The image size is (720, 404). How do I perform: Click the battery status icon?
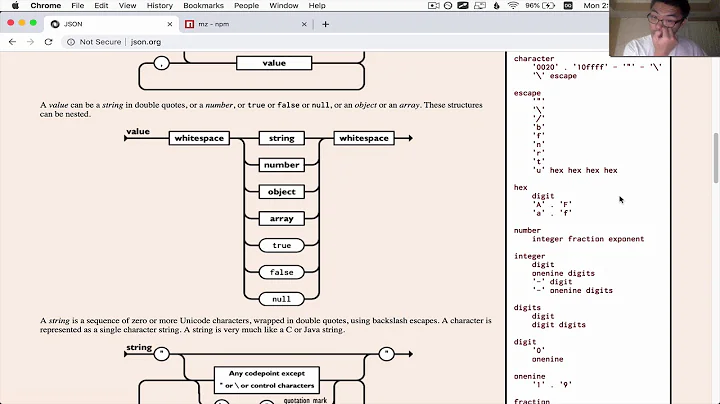549,6
